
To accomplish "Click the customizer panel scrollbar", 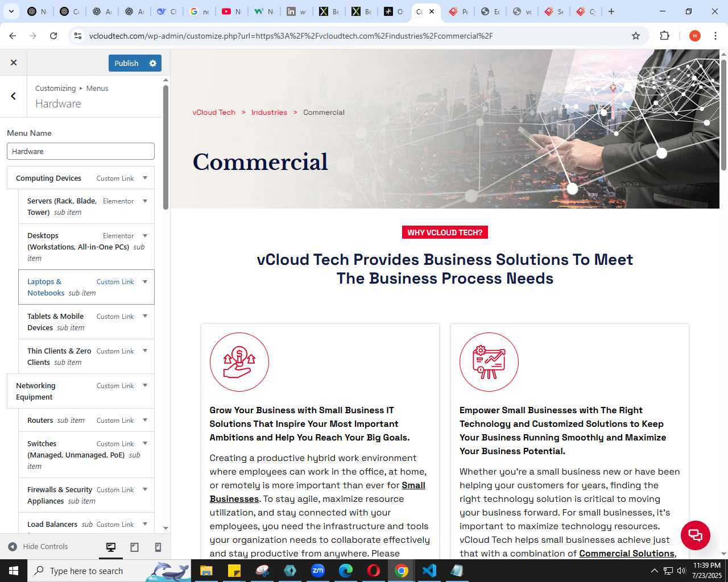I will 166,148.
